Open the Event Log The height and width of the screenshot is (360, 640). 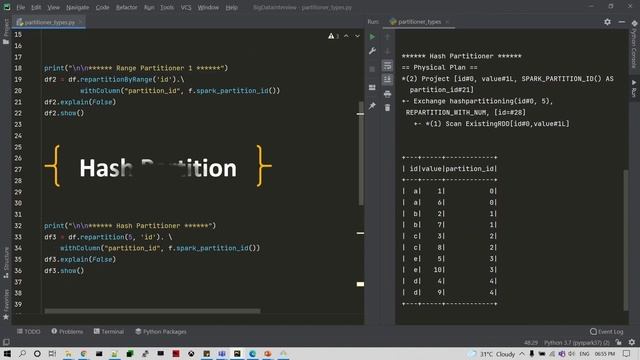[x=607, y=331]
